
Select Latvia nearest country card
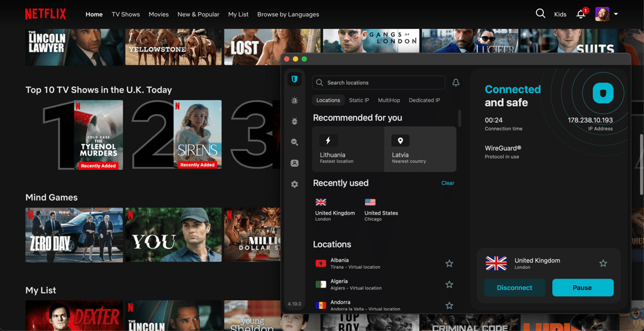point(420,149)
